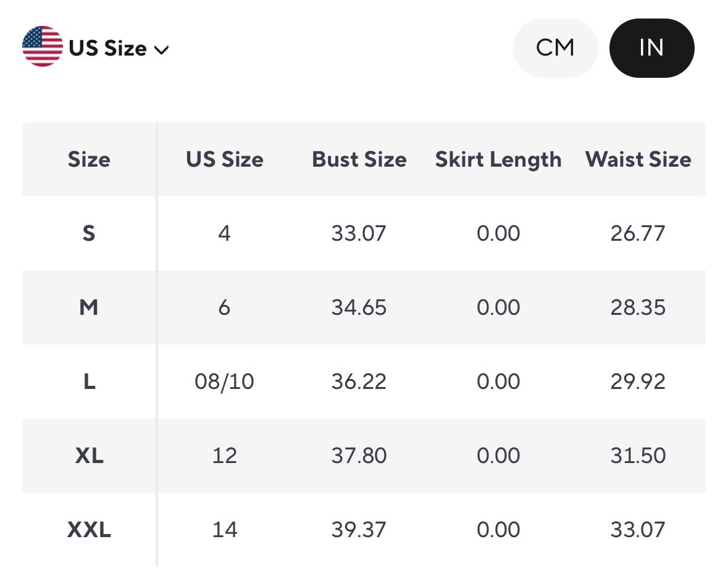Image resolution: width=728 pixels, height=568 pixels.
Task: Click waist value 28.35 for size M
Action: click(x=638, y=307)
